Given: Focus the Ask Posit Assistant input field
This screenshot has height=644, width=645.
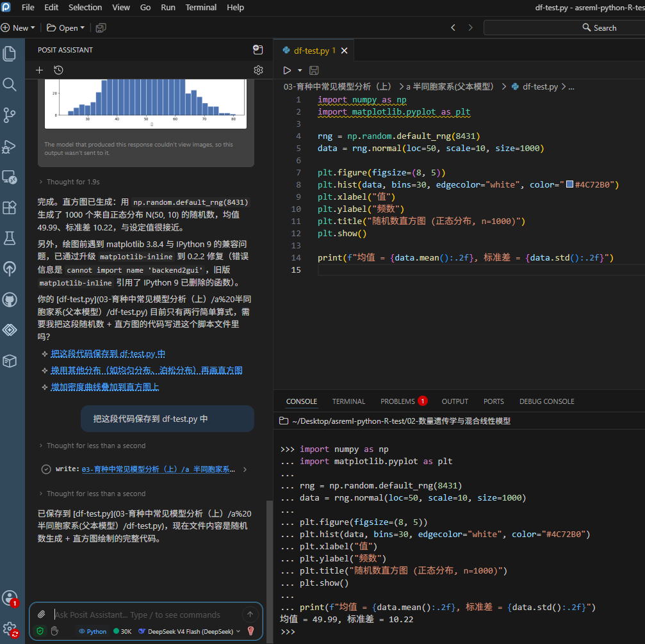Looking at the screenshot, I should (146, 615).
